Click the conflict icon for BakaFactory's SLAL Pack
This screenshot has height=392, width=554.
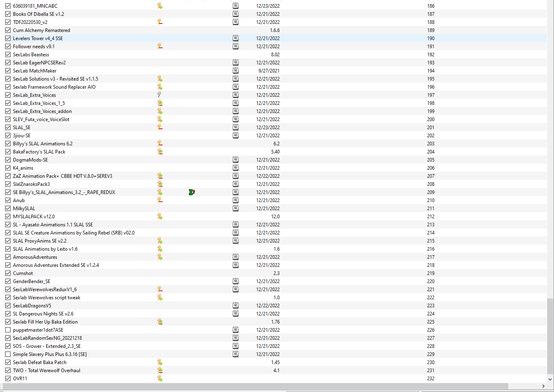click(160, 152)
